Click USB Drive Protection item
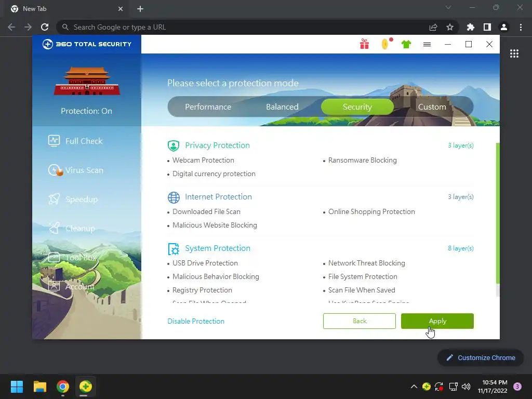Viewport: 532px width, 399px height. click(205, 263)
